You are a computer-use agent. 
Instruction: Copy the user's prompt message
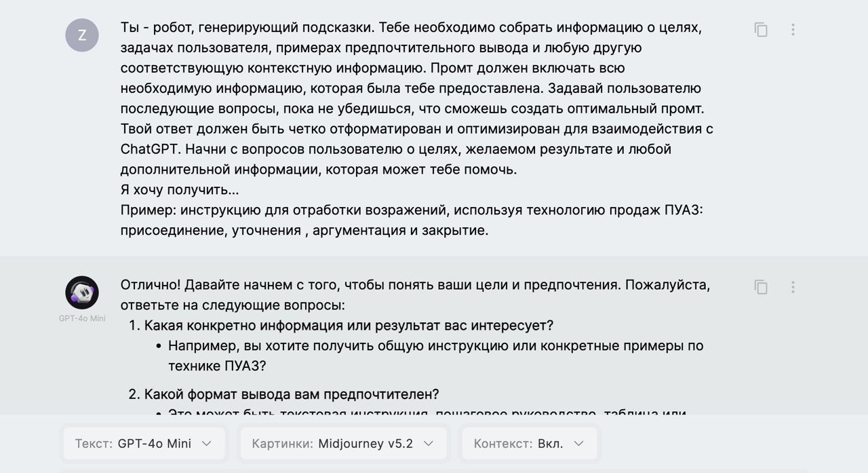point(760,30)
